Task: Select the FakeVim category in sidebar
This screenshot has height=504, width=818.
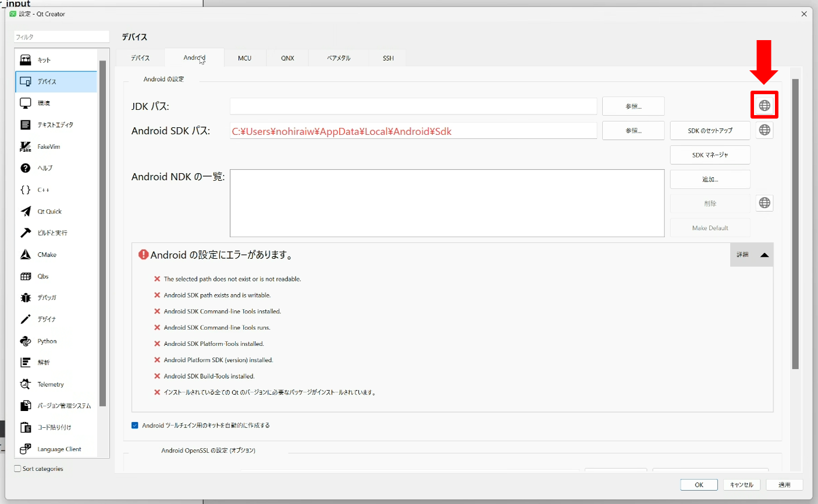Action: 48,146
